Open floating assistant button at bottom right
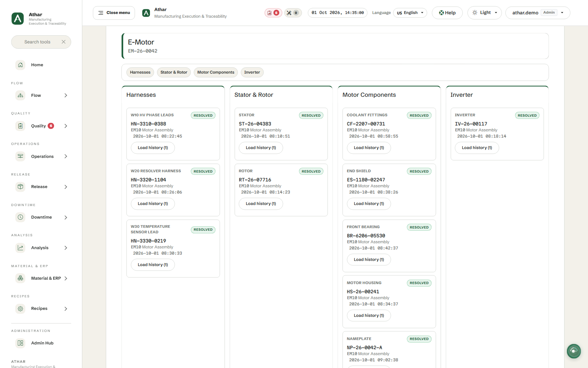Screen dimensions: 588x368 pos(574,351)
